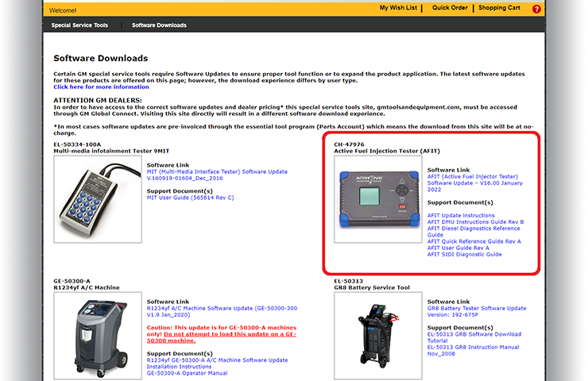
Task: Click the Multi-media Infotainment Tester product image
Action: point(98,199)
